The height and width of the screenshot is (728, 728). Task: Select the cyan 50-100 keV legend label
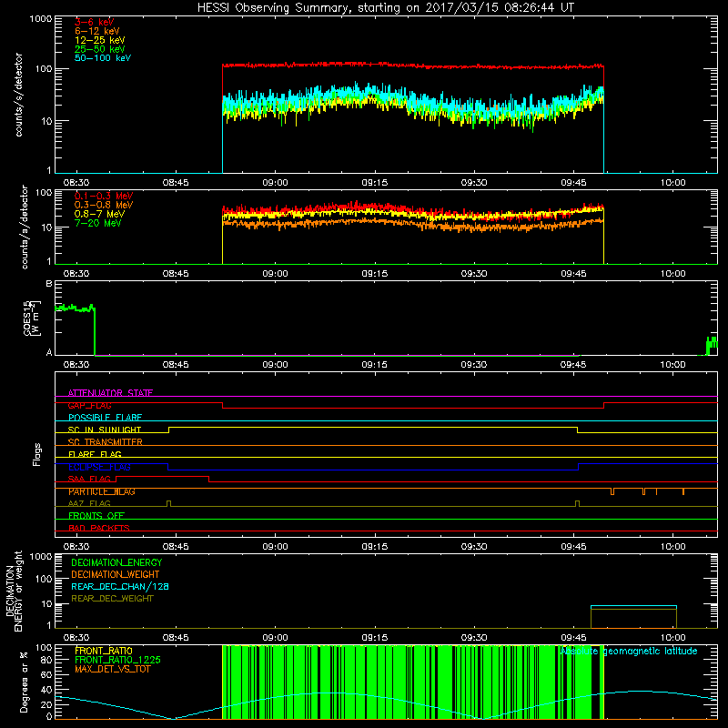(103, 58)
